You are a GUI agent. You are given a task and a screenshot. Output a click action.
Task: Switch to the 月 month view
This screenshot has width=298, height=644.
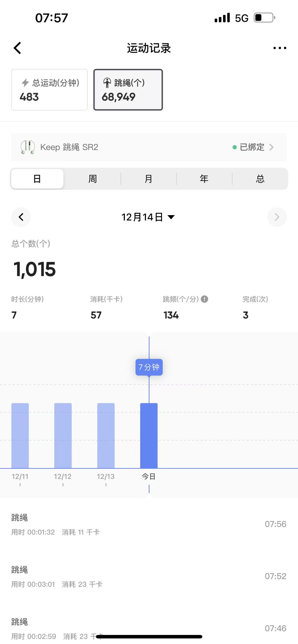click(148, 179)
